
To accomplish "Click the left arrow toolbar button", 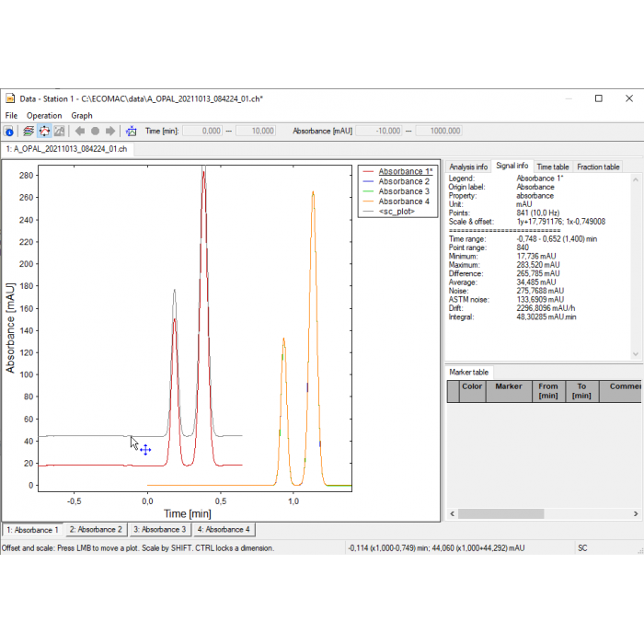I will [x=80, y=132].
